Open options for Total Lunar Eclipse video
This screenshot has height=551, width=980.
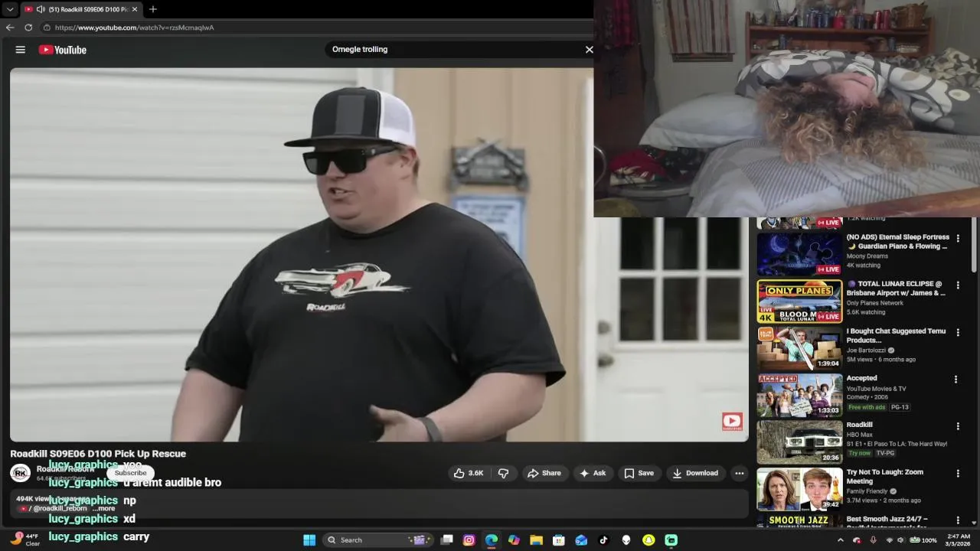click(x=957, y=285)
